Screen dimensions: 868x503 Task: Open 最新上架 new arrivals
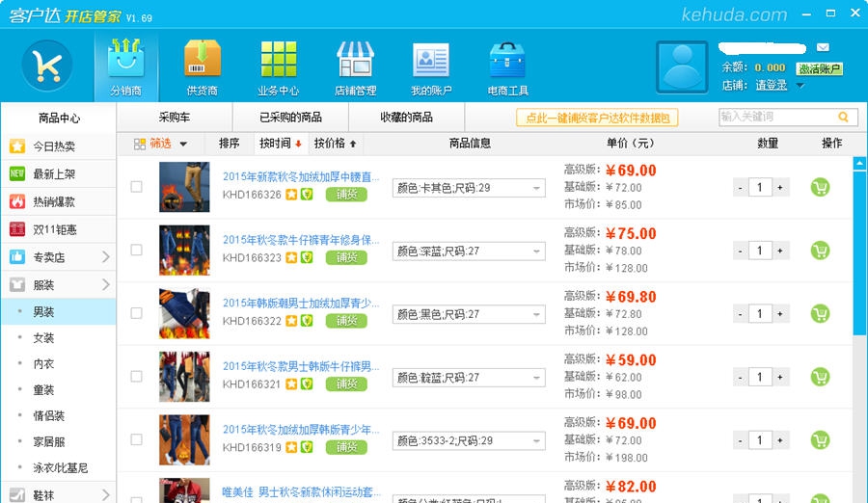(58, 173)
